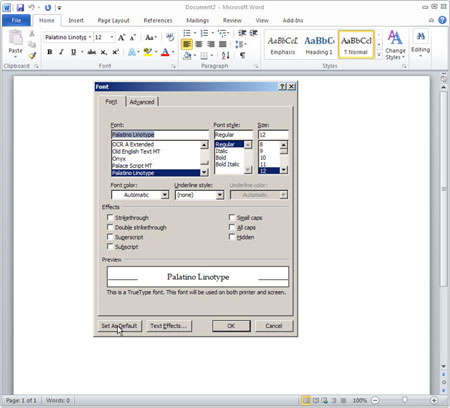Click the Grow Font icon
The width and height of the screenshot is (450, 408).
point(121,37)
